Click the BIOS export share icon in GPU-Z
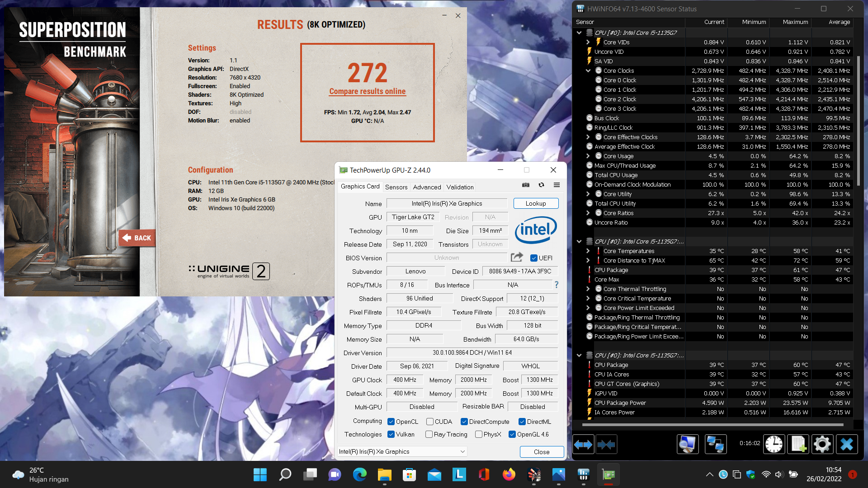This screenshot has height=488, width=868. coord(517,257)
